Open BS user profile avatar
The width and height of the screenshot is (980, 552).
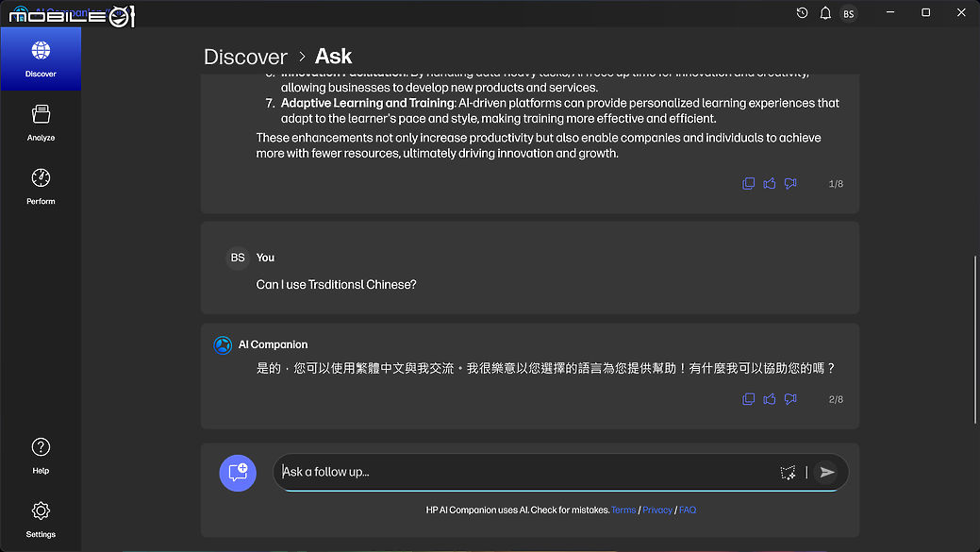pyautogui.click(x=848, y=14)
